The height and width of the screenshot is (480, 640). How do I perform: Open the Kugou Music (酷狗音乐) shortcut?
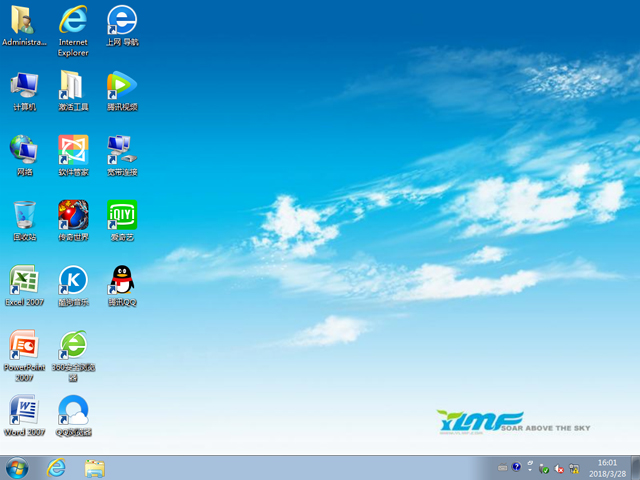coord(73,280)
